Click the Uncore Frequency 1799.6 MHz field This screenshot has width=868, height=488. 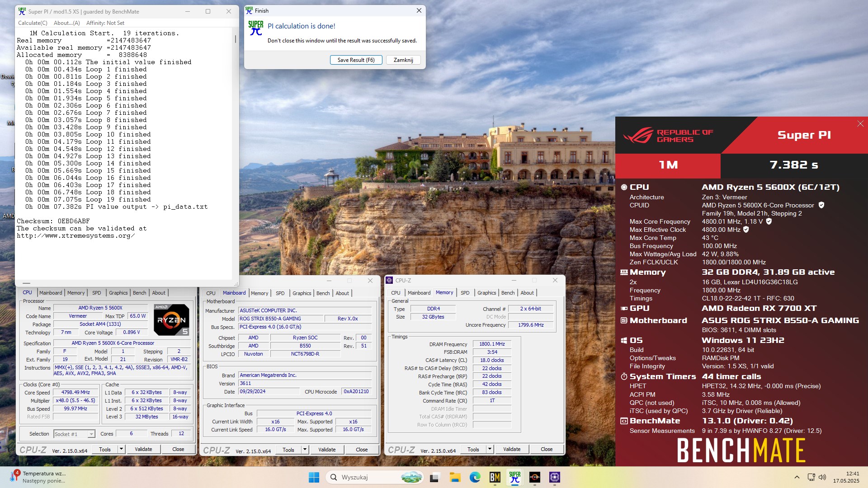point(531,325)
